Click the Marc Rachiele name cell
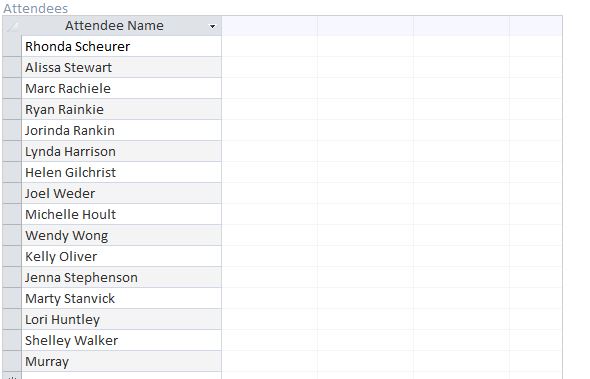590x379 pixels. pyautogui.click(x=122, y=89)
